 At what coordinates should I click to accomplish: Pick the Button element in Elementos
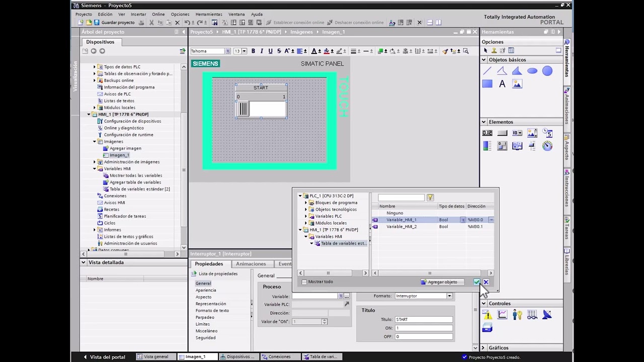point(502,133)
